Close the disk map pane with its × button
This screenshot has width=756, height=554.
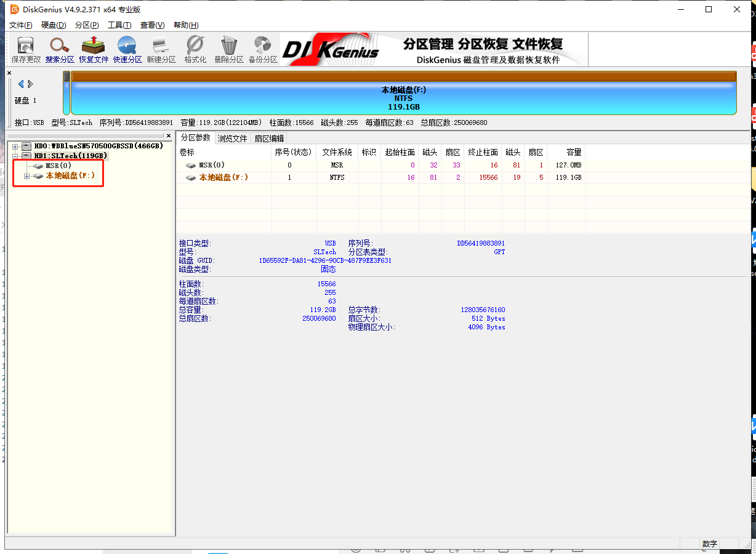9,73
